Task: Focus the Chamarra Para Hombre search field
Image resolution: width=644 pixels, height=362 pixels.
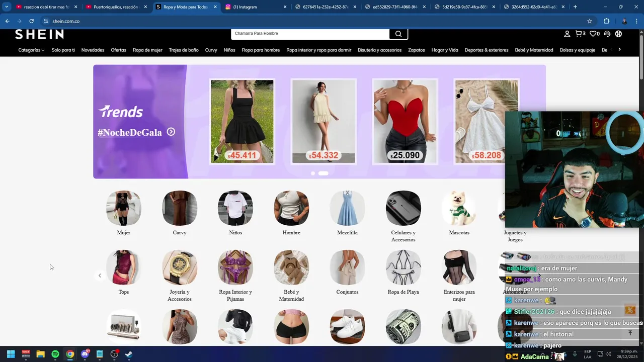Action: [x=310, y=34]
